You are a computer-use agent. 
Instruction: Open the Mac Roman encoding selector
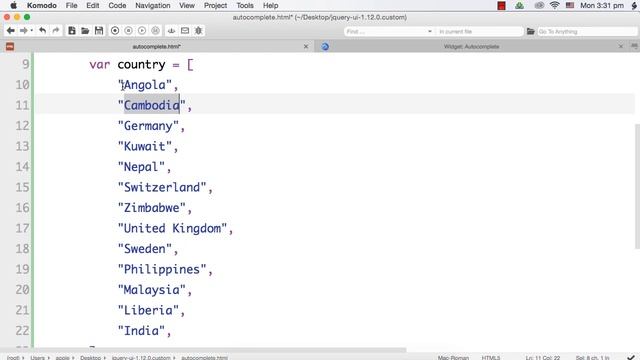point(453,358)
